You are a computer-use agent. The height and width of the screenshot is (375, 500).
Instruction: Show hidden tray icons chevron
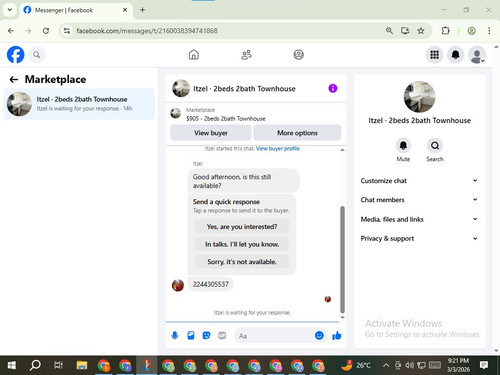pyautogui.click(x=386, y=365)
